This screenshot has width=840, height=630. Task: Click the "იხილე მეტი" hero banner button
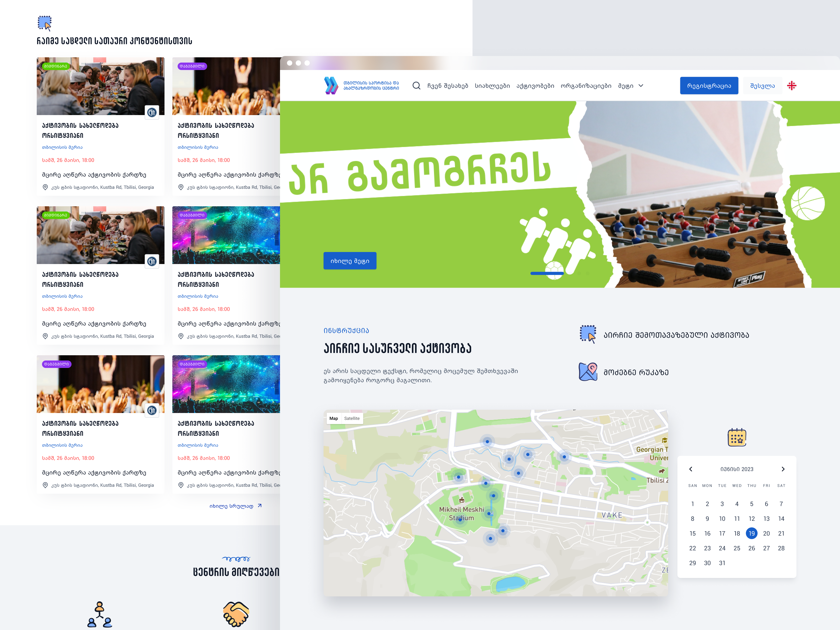tap(349, 261)
